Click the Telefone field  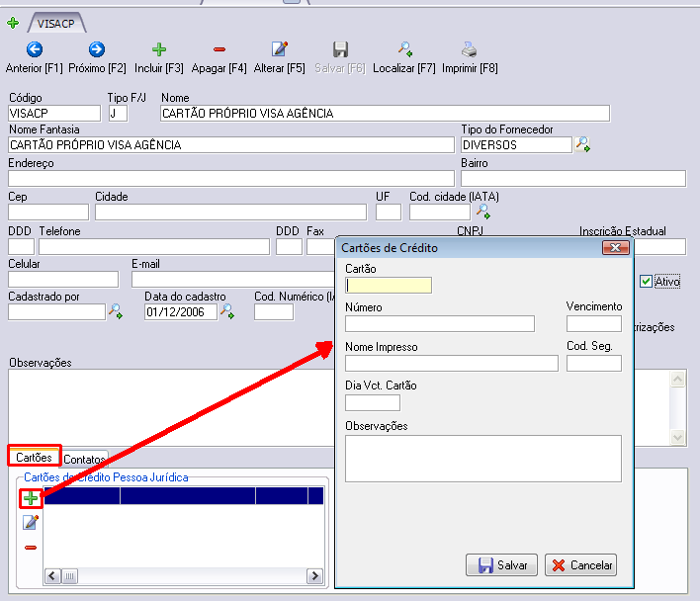(154, 247)
